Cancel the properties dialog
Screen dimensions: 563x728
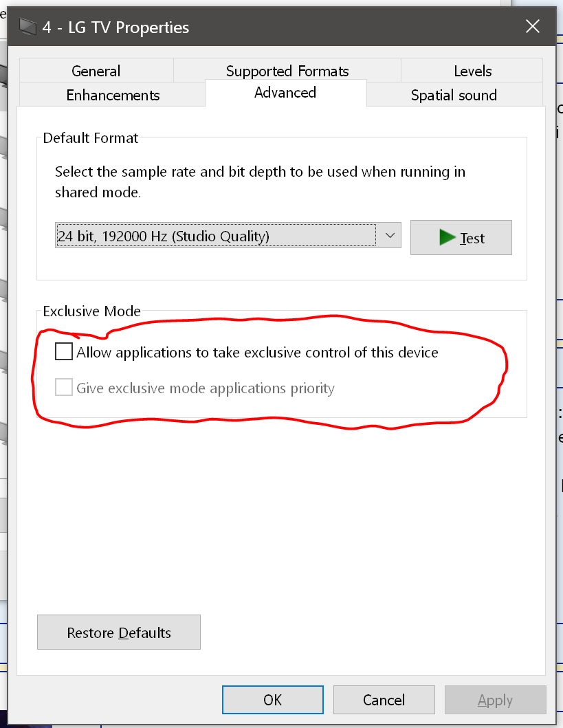[384, 699]
